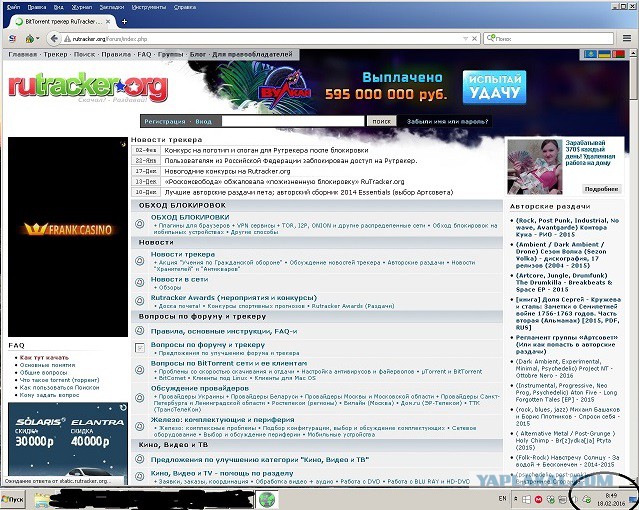Viewport: 639px width, 510px height.
Task: Click forum icon beside Вопросы по форуму и трекеру
Action: (x=140, y=348)
